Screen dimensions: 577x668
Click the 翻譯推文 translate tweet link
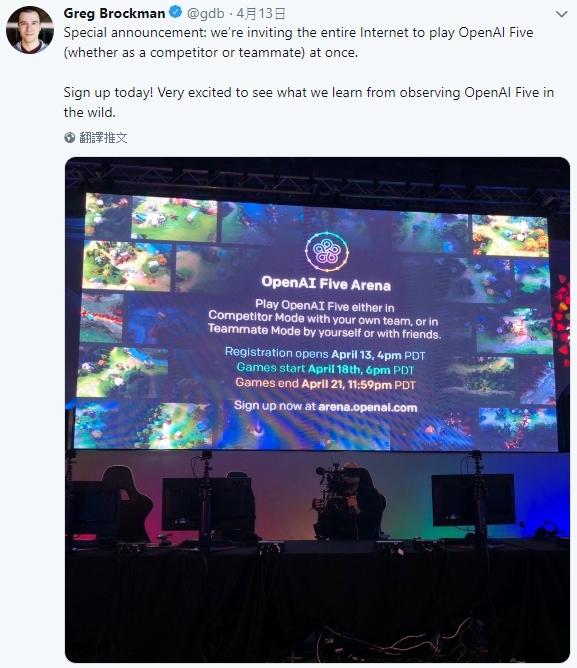(x=103, y=138)
